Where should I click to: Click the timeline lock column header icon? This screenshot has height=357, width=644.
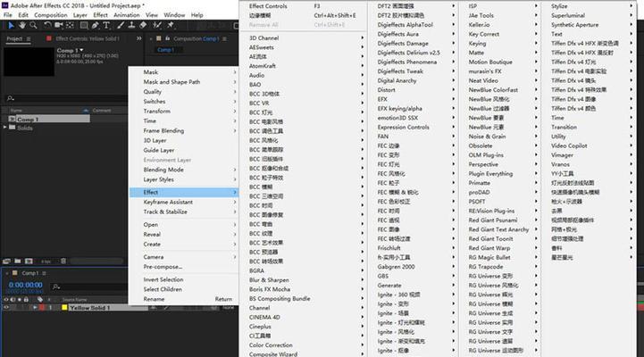coord(26,300)
